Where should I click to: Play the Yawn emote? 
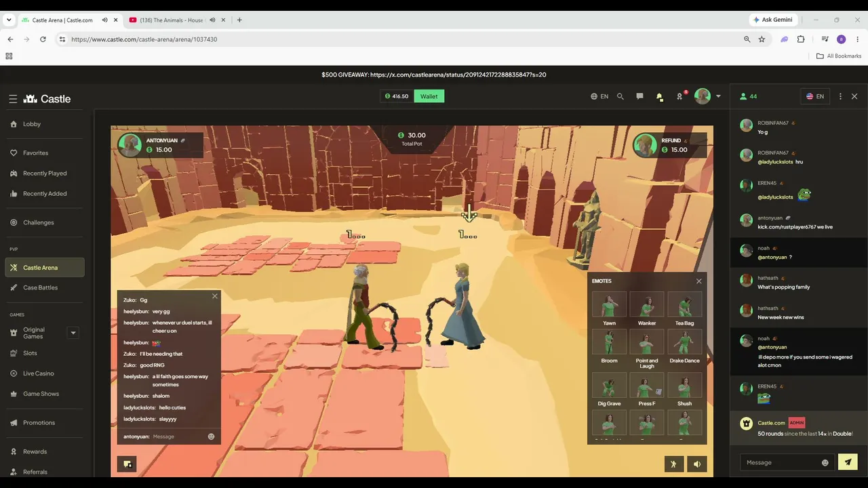click(x=609, y=308)
